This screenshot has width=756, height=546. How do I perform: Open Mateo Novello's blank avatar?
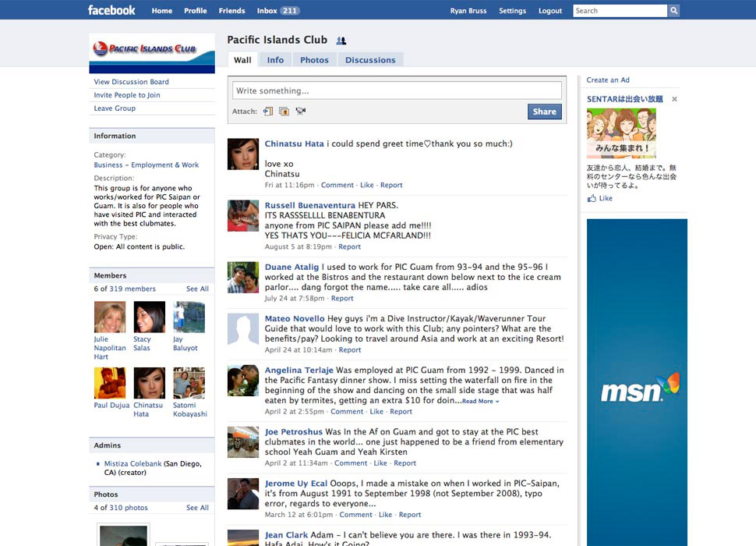(x=243, y=329)
